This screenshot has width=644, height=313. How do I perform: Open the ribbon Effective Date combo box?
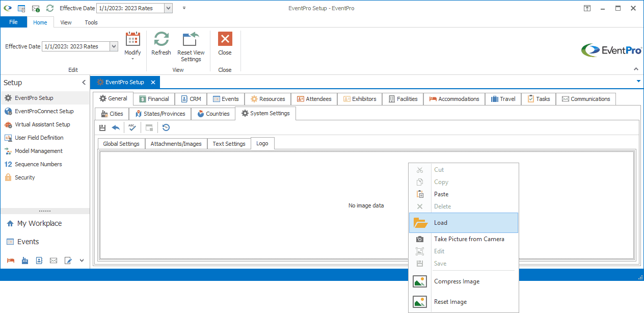80,46
